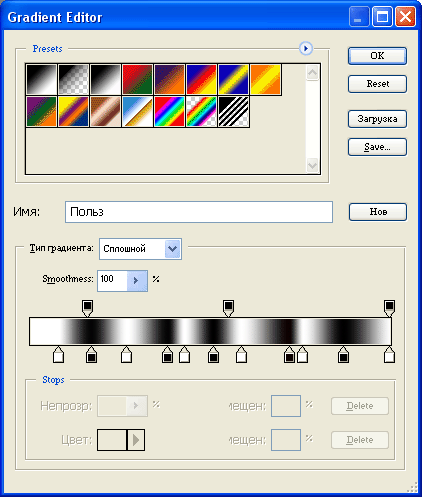
Task: Select the violet to orange gradient preset
Action: coord(169,79)
